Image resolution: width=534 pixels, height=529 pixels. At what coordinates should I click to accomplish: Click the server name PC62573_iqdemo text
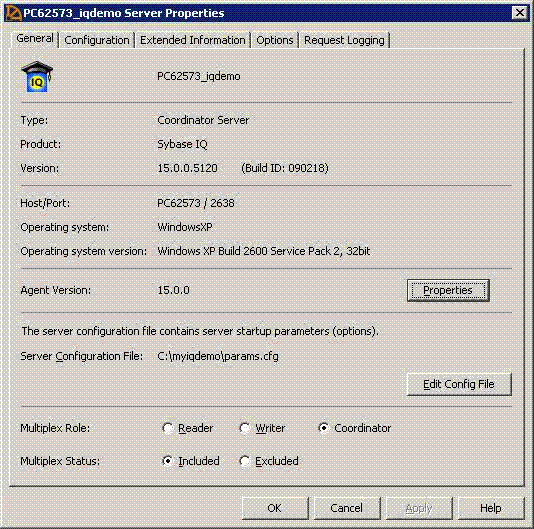coord(199,76)
